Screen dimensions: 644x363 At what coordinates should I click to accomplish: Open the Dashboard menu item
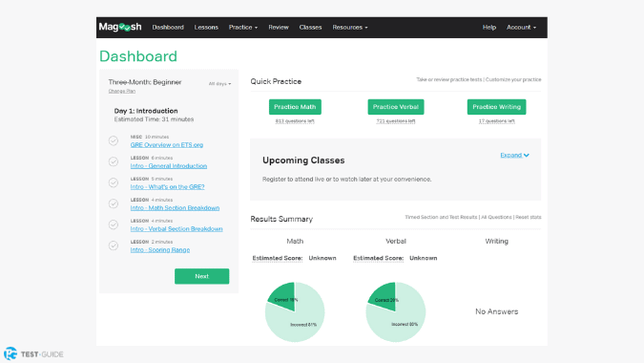pos(168,27)
